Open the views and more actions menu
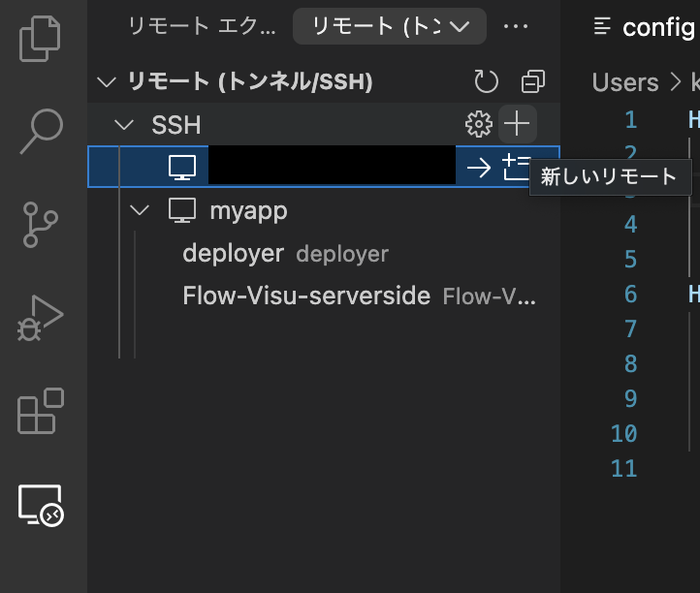700x593 pixels. [x=517, y=26]
